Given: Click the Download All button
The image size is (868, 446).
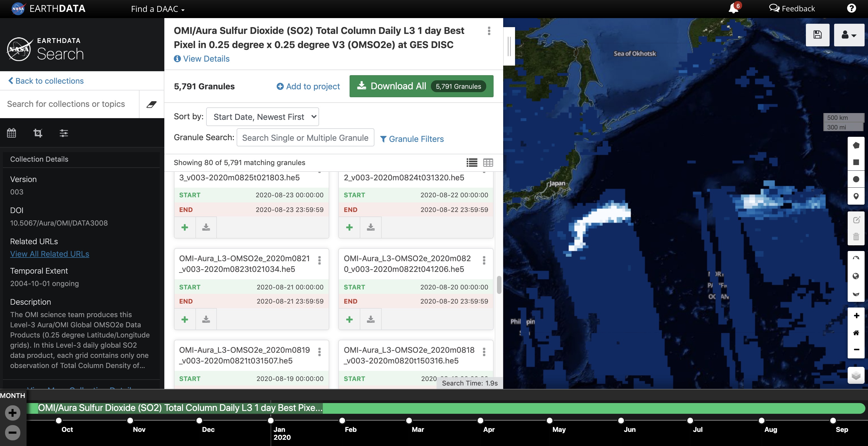Looking at the screenshot, I should 421,86.
